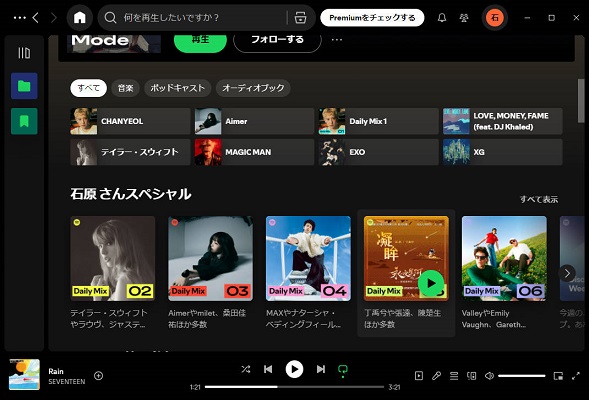Toggle repeat mode
The width and height of the screenshot is (589, 400).
(x=343, y=370)
